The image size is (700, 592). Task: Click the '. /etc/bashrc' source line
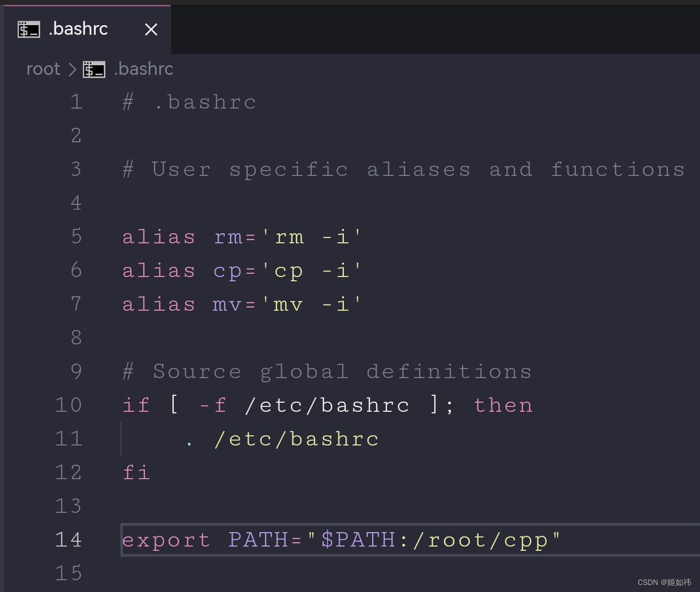coord(282,439)
